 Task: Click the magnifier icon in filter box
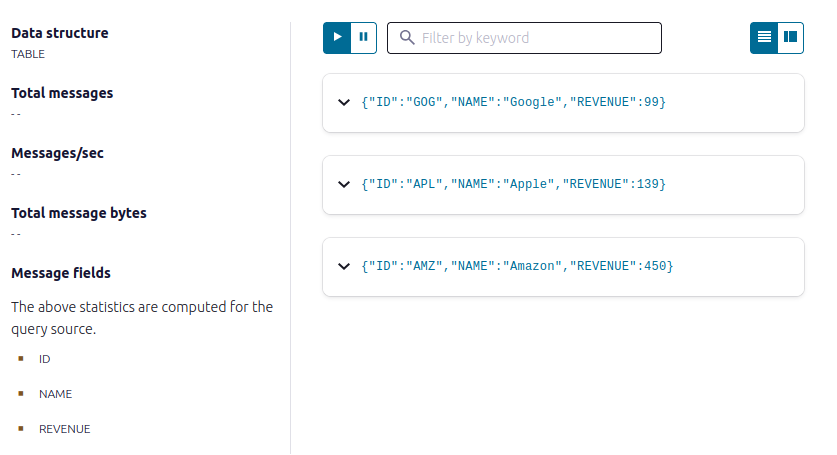407,37
